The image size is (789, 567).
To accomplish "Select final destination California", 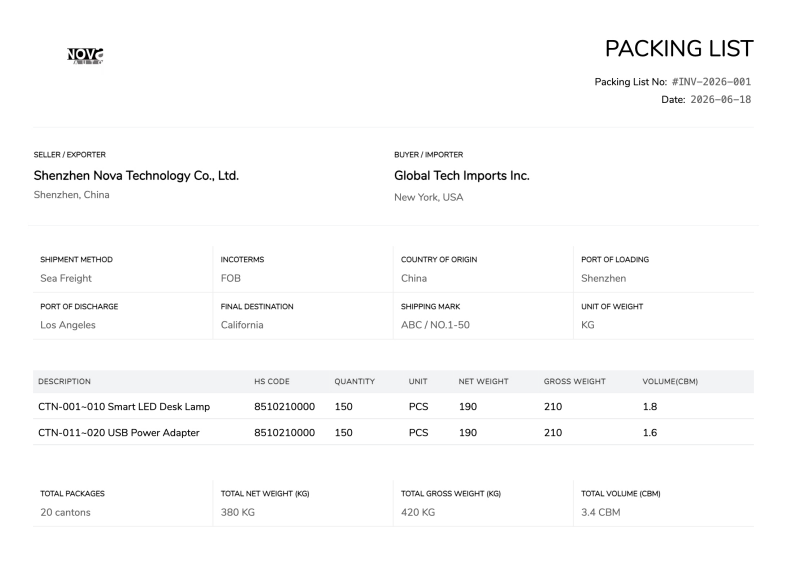I will [242, 325].
